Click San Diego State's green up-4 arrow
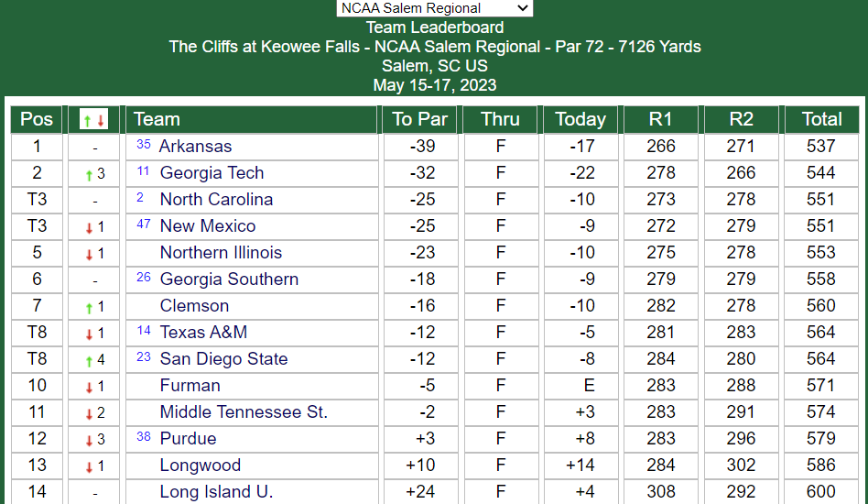 [89, 361]
